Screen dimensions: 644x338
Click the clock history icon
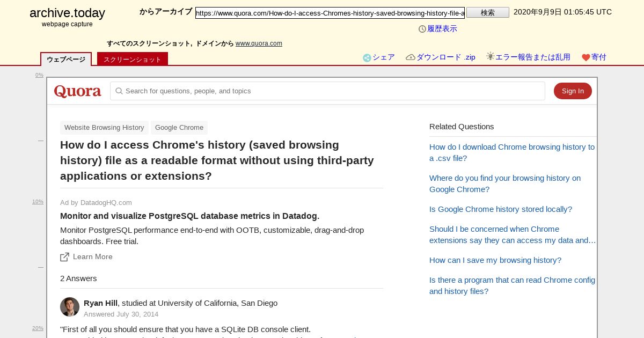422,29
